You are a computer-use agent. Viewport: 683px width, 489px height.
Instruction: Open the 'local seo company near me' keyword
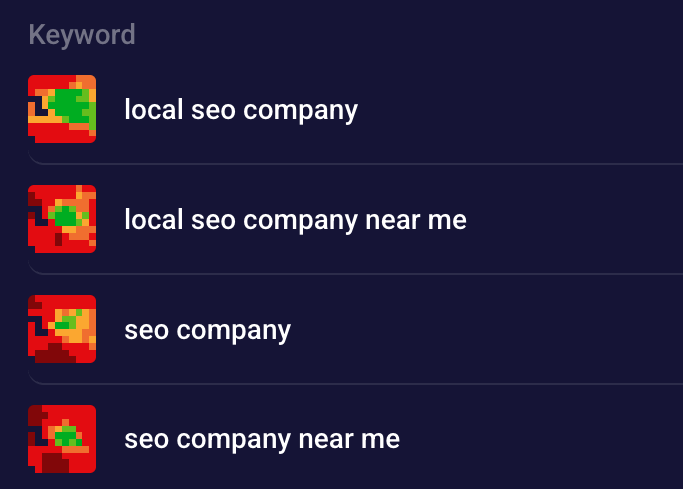pos(295,219)
